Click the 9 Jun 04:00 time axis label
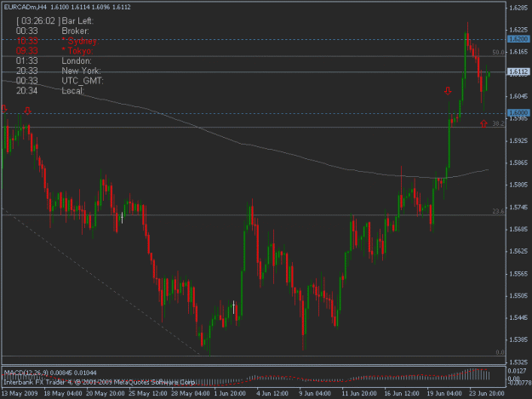The image size is (532, 399). [314, 394]
